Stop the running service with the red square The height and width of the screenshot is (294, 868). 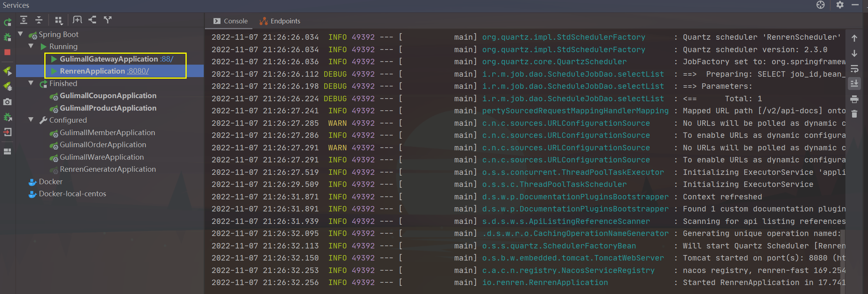coord(7,52)
